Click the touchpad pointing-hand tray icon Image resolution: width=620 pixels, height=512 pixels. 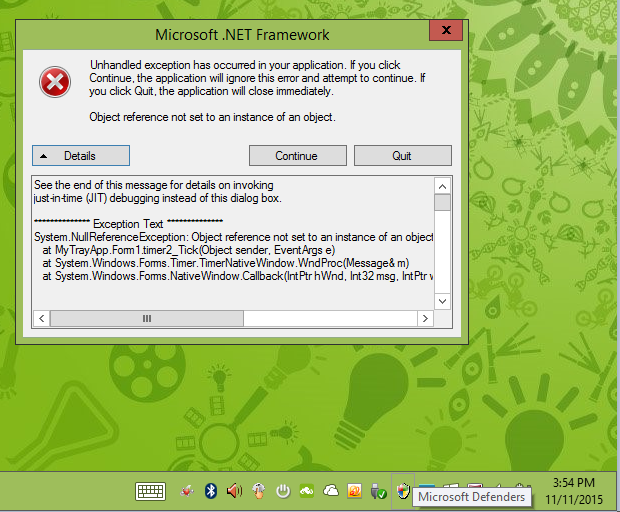point(259,491)
